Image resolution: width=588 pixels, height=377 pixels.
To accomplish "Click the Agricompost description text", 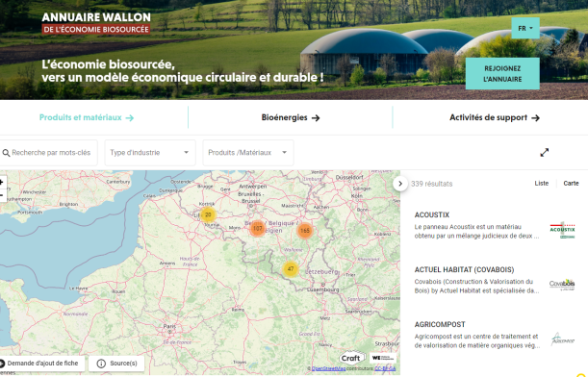I will (x=477, y=340).
